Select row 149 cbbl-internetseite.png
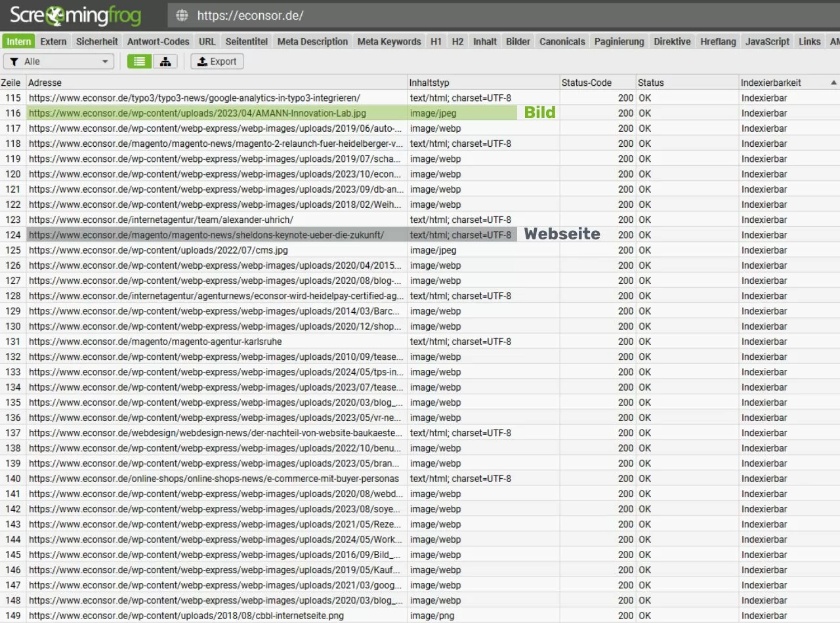Image resolution: width=840 pixels, height=623 pixels. [186, 616]
